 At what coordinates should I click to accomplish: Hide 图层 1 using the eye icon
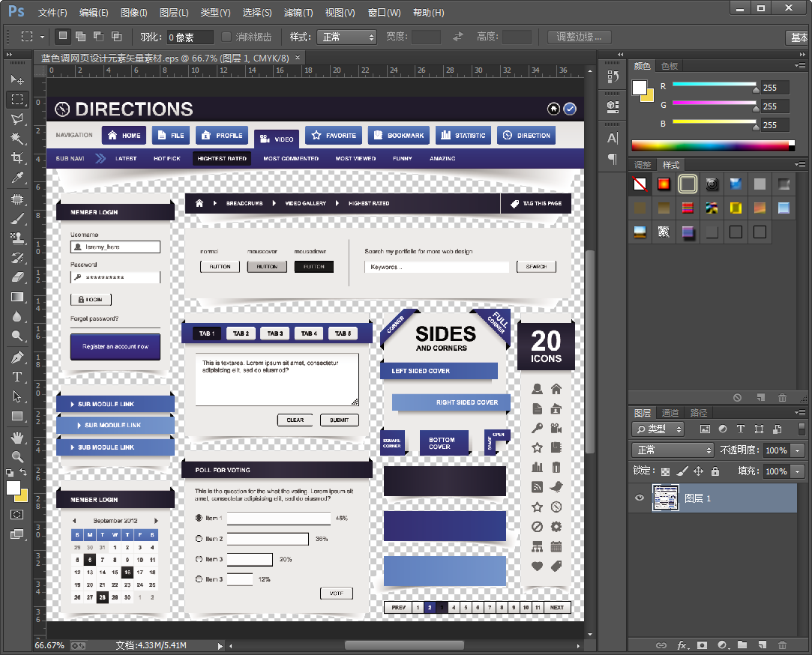tap(640, 498)
